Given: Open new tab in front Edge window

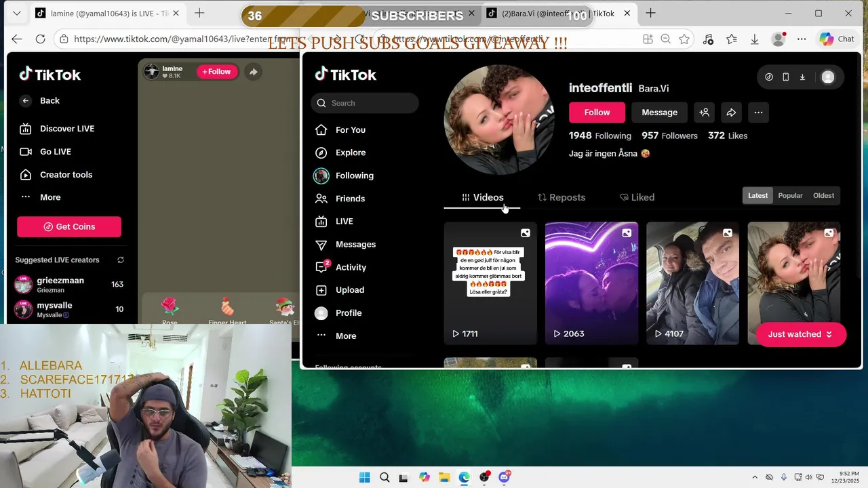Looking at the screenshot, I should 650,13.
